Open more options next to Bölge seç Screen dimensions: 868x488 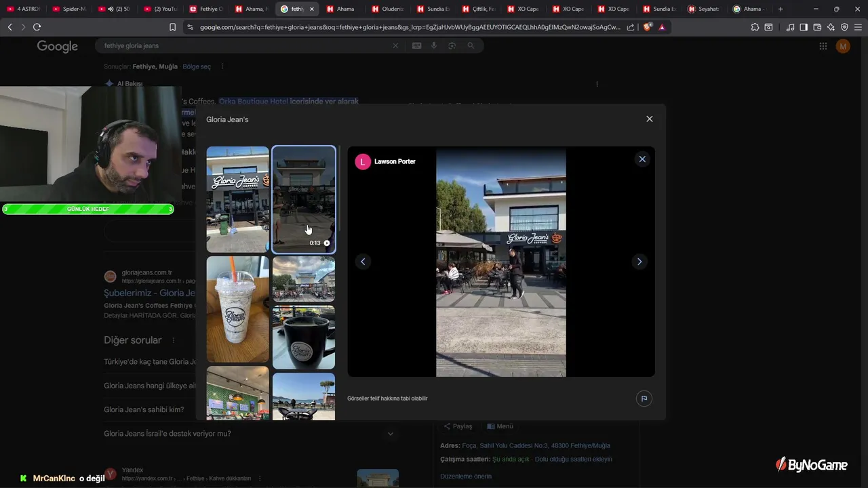[222, 66]
